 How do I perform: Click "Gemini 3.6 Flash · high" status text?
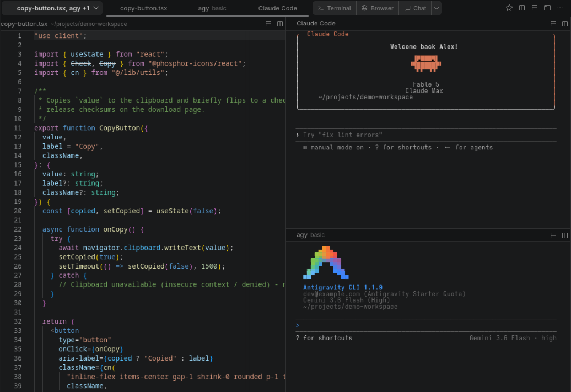(513, 338)
